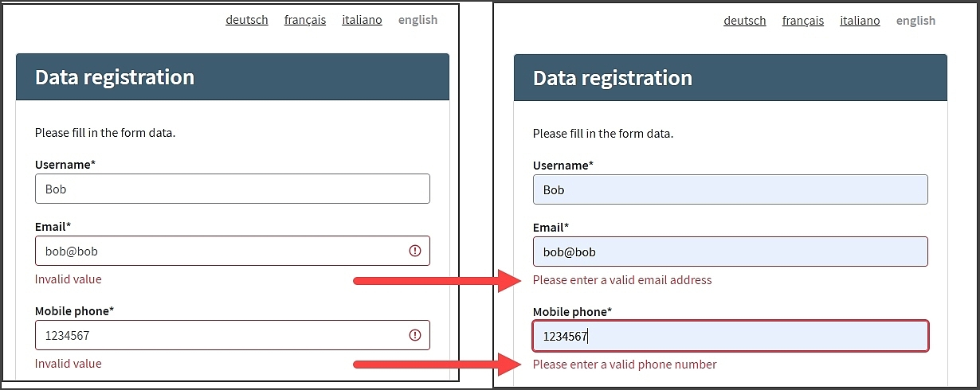Switch the left form to français
This screenshot has height=390, width=980.
coord(305,20)
